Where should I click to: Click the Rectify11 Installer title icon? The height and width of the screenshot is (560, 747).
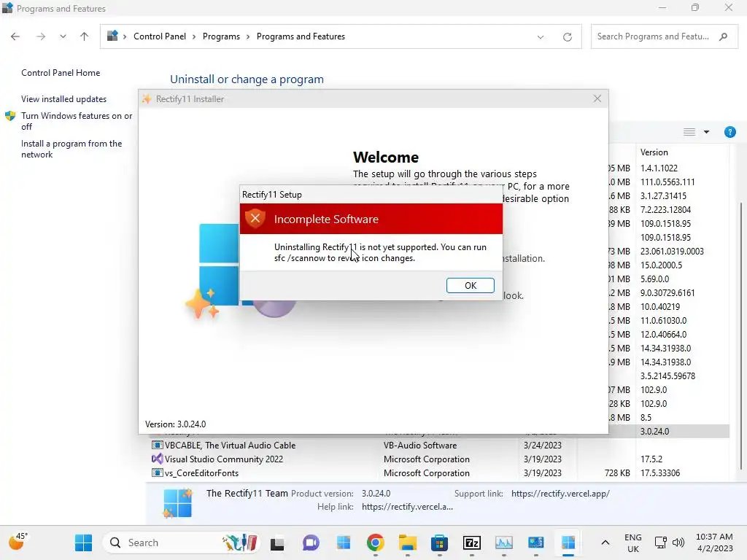click(x=147, y=99)
